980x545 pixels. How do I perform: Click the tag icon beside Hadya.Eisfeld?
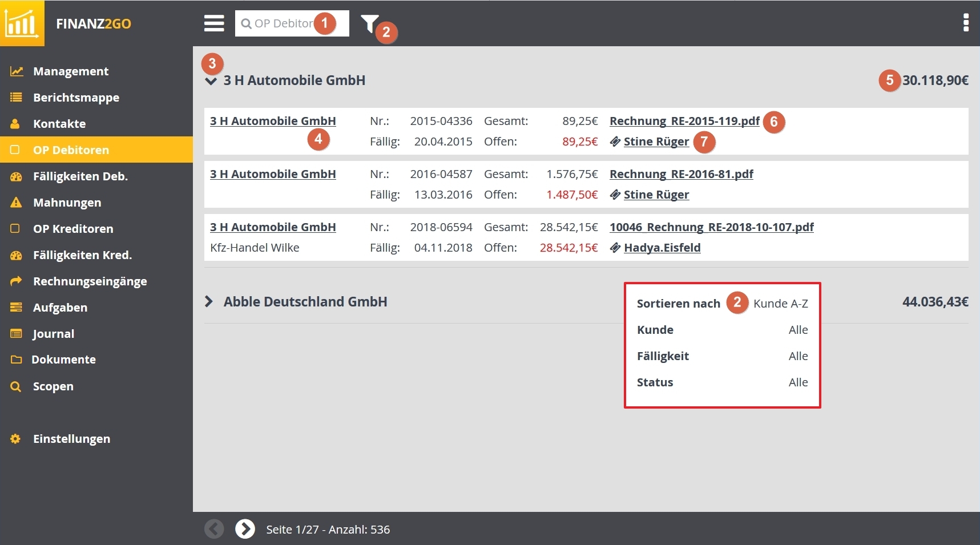pos(615,248)
